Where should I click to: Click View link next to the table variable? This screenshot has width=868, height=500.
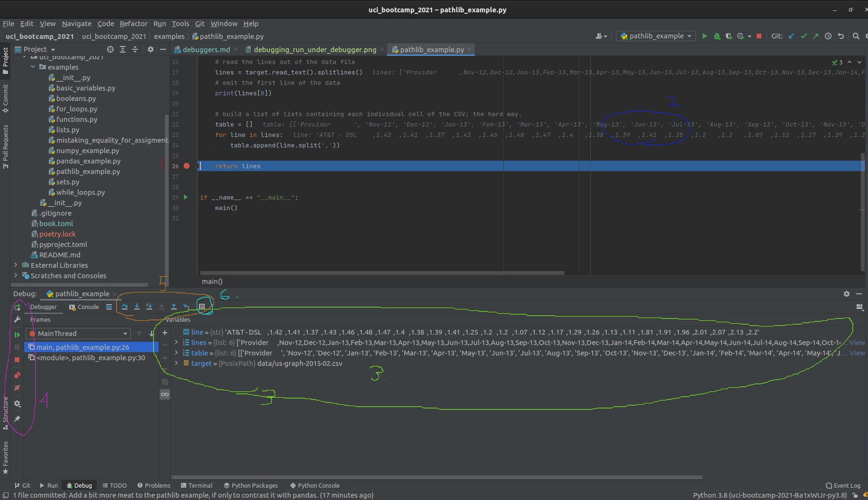point(858,353)
